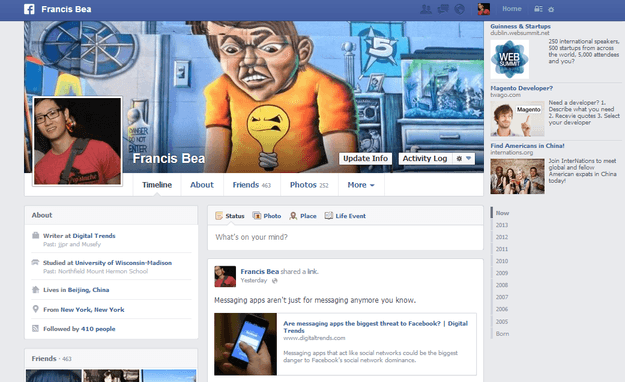Click the Magento ad image
Image resolution: width=625 pixels, height=382 pixels.
click(x=517, y=119)
